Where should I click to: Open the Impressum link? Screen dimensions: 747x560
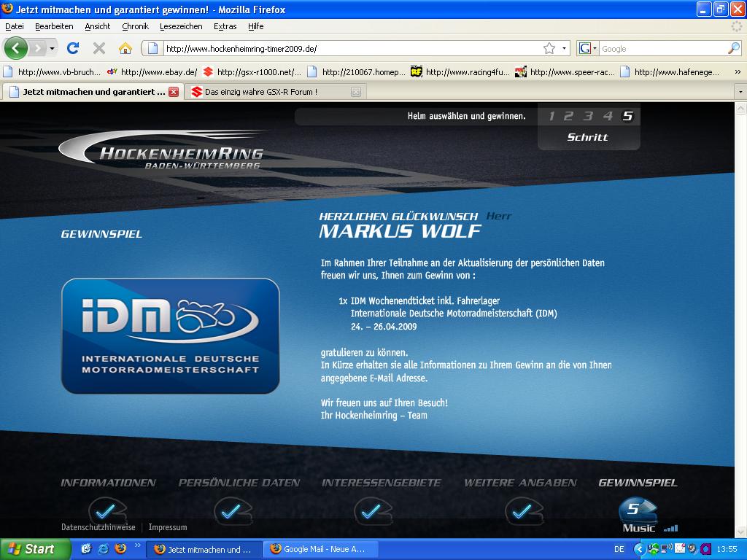(168, 527)
